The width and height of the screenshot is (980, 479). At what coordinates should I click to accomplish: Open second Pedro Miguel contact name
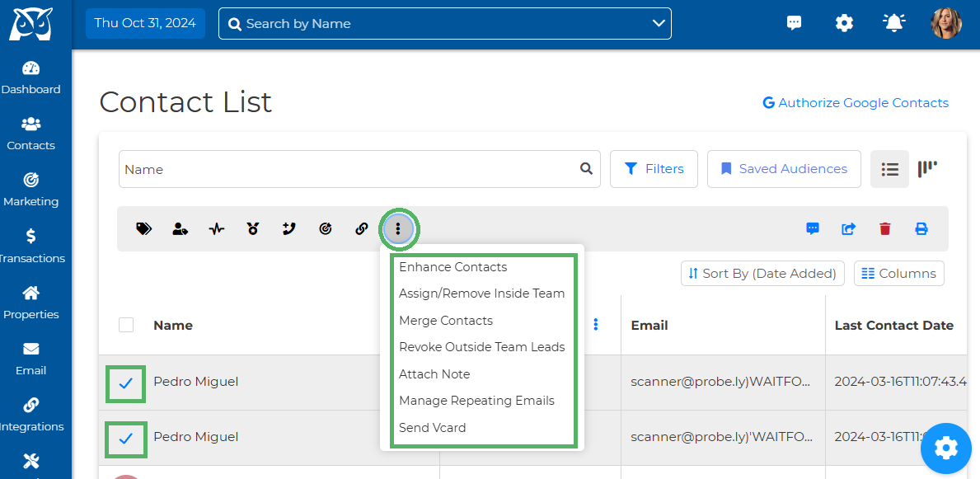coord(195,436)
